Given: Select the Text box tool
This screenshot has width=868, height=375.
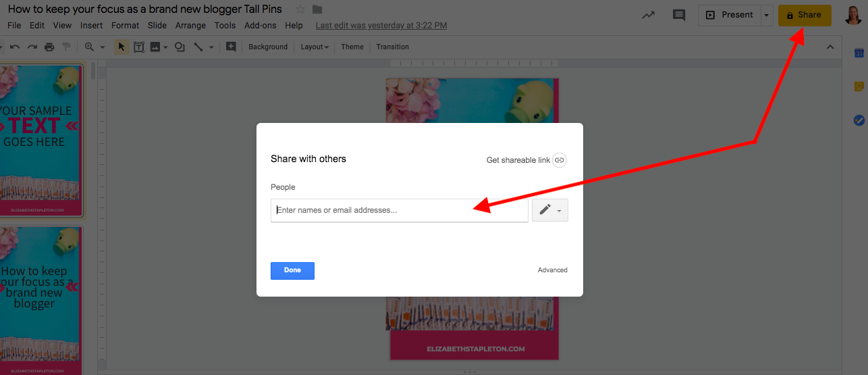Looking at the screenshot, I should tap(139, 47).
